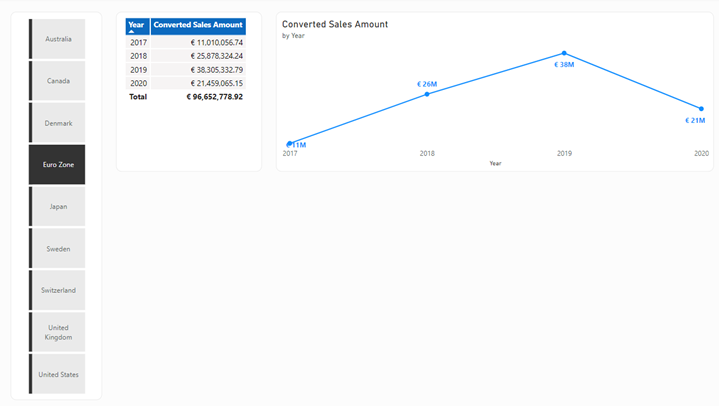The image size is (719, 406).
Task: Select the United States slicer button
Action: click(57, 374)
